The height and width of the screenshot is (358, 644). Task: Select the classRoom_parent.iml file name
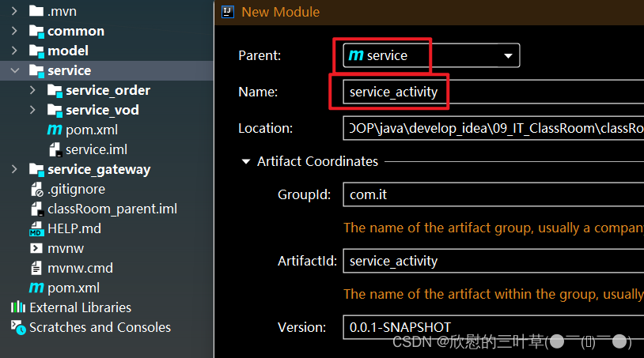(112, 209)
